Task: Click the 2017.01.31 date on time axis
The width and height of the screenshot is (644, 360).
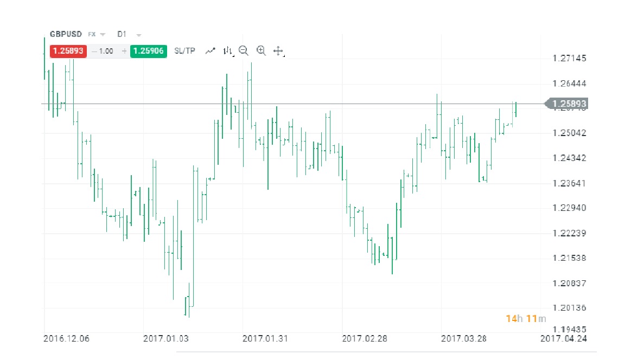Action: point(265,338)
